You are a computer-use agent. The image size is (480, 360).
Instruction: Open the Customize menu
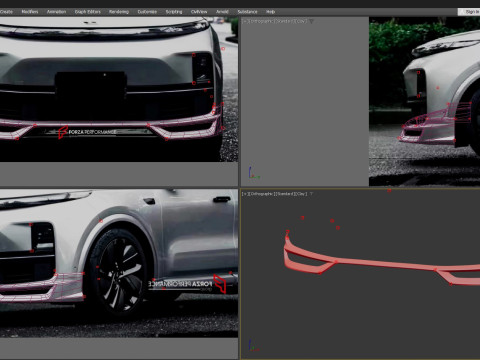pyautogui.click(x=147, y=12)
